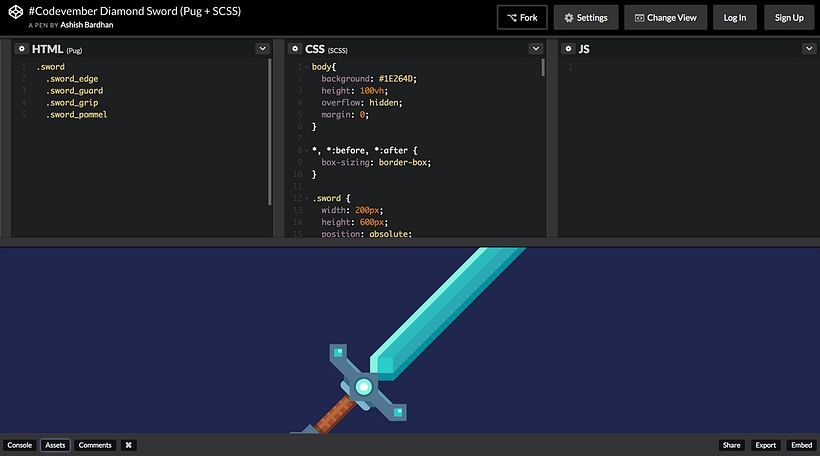Click the pen title text
Viewport: 820px width, 456px height.
[x=134, y=11]
